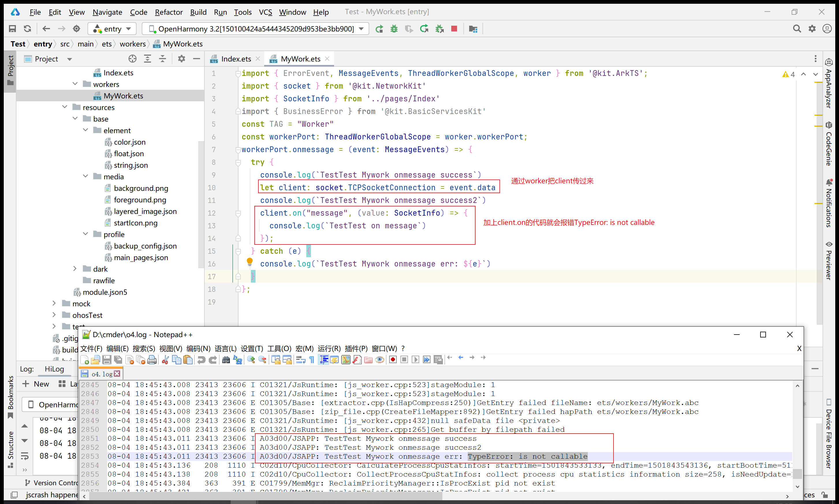Jump to next highlighted warning arrow
The image size is (839, 504).
[x=816, y=74]
